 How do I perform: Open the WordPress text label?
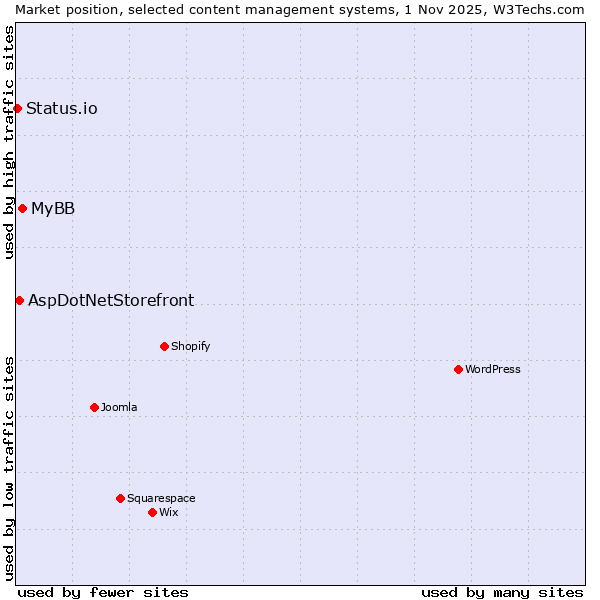pyautogui.click(x=493, y=369)
